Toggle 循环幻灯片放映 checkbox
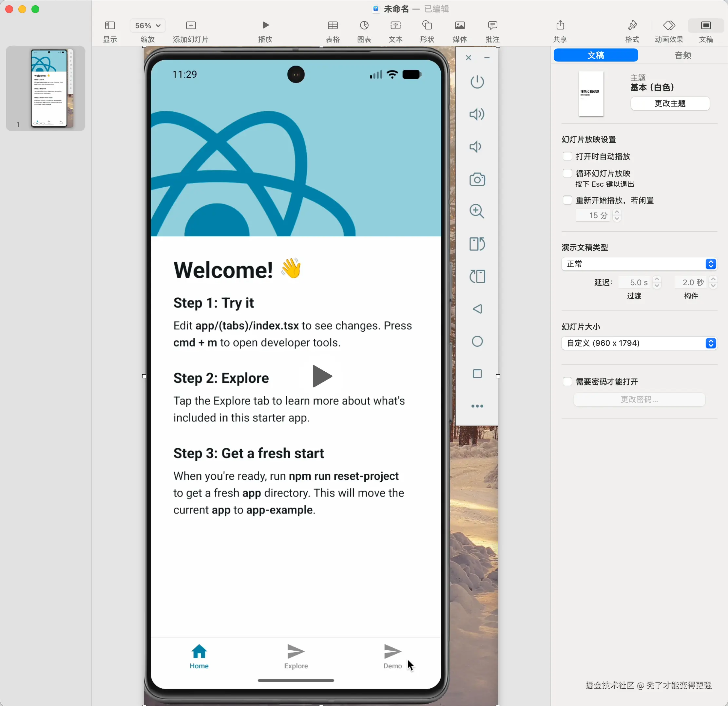The width and height of the screenshot is (728, 706). tap(567, 173)
